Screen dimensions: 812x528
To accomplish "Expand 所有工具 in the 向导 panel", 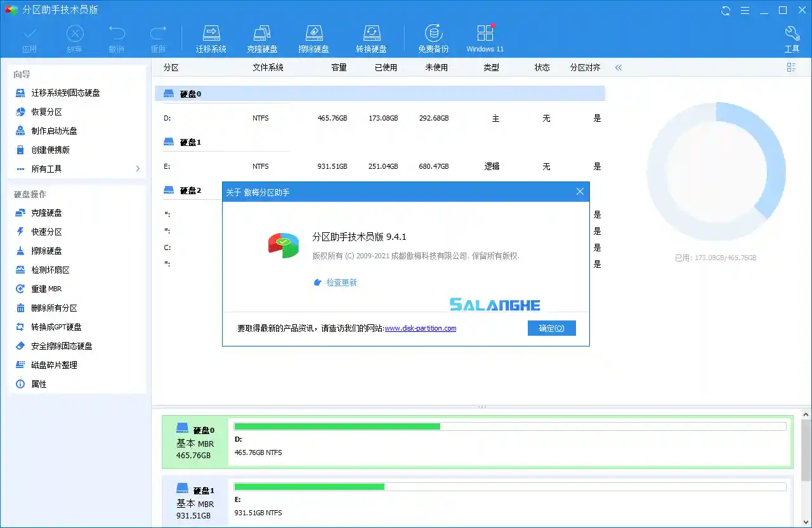I will [x=46, y=168].
